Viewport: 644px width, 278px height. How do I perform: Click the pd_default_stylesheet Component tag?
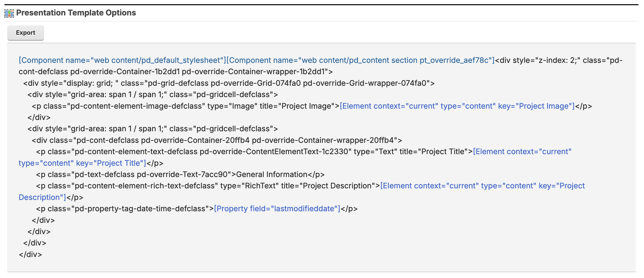click(x=122, y=60)
